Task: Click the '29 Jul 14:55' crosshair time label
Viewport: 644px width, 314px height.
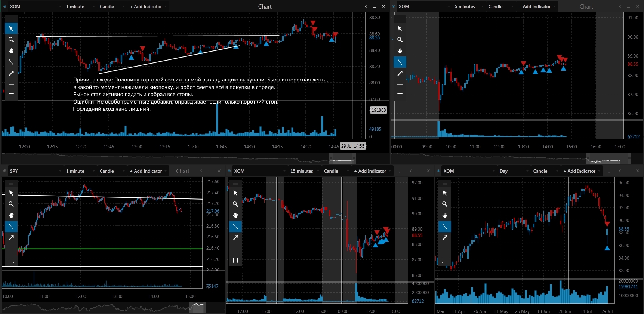Action: tap(353, 146)
